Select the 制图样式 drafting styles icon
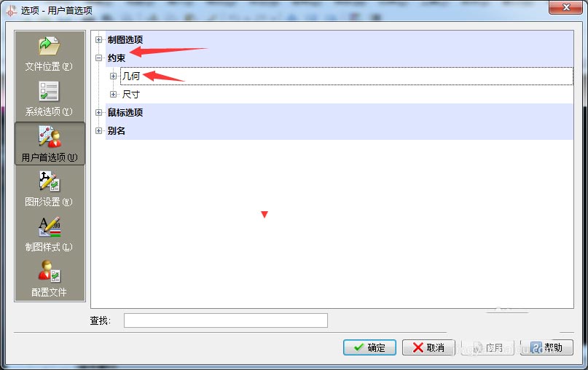Image resolution: width=588 pixels, height=370 pixels. coord(50,227)
